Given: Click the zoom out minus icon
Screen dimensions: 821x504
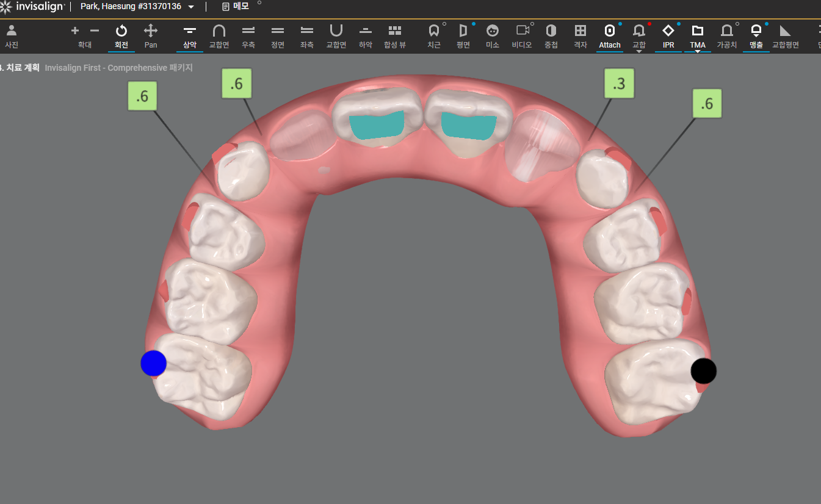Looking at the screenshot, I should (x=95, y=31).
